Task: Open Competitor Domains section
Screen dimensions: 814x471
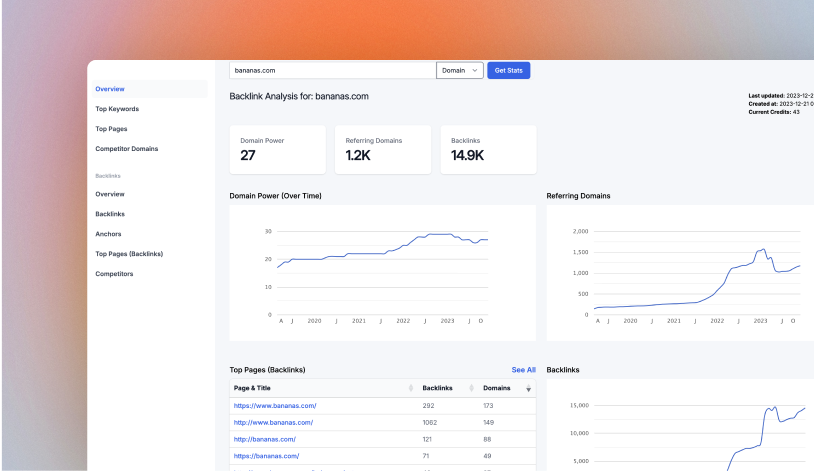Action: (126, 149)
